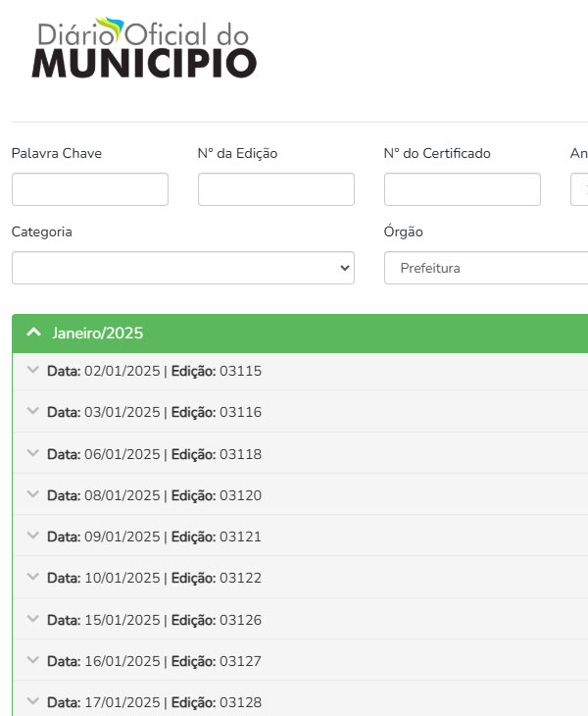Open the Categoria dropdown
Screen dimensions: 588x716
pos(182,268)
